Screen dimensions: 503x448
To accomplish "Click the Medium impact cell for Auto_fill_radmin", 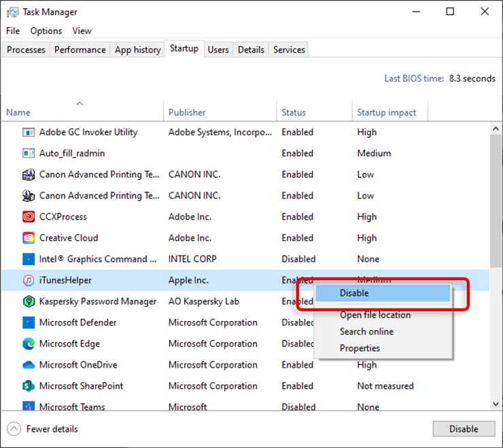I will click(x=374, y=154).
